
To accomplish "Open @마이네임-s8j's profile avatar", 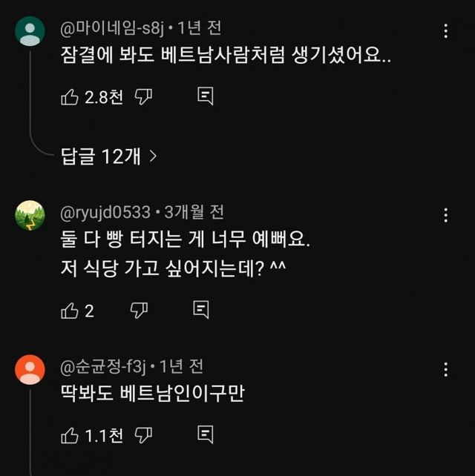I will [x=30, y=31].
